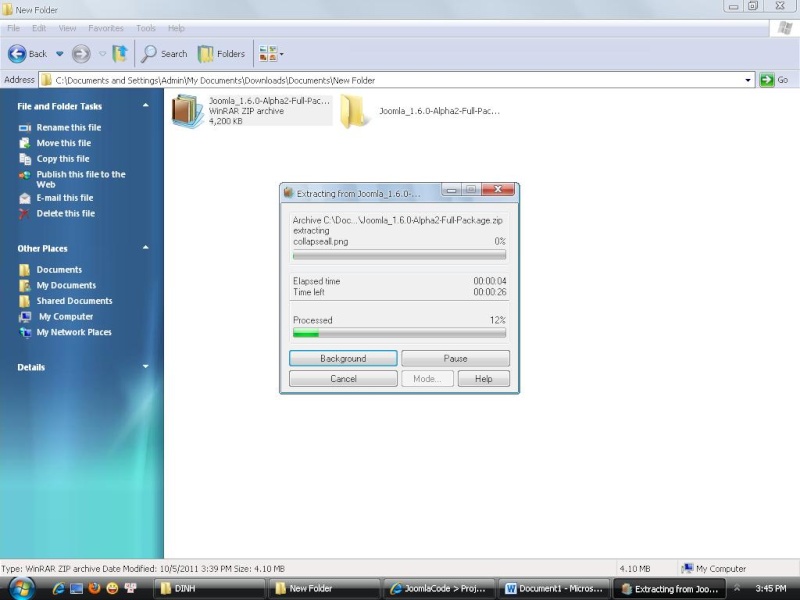Open the Views dropdown in toolbar
Screen dimensions: 800x600
click(x=271, y=54)
